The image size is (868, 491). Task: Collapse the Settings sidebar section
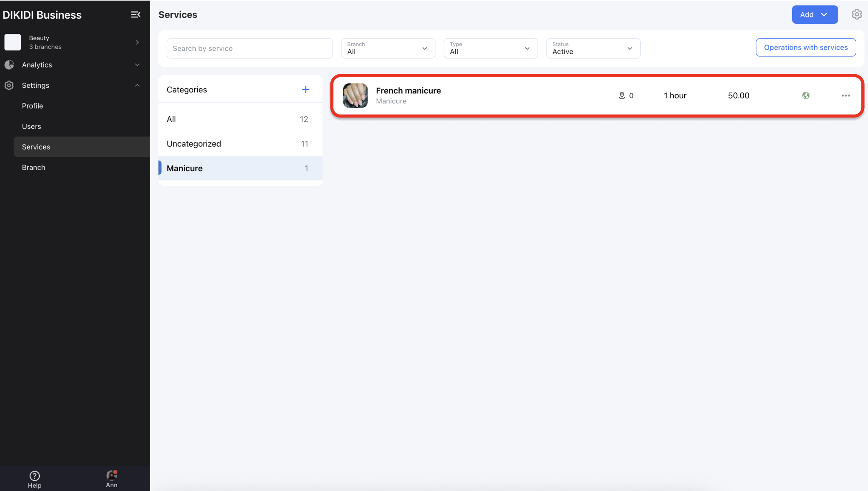(137, 85)
